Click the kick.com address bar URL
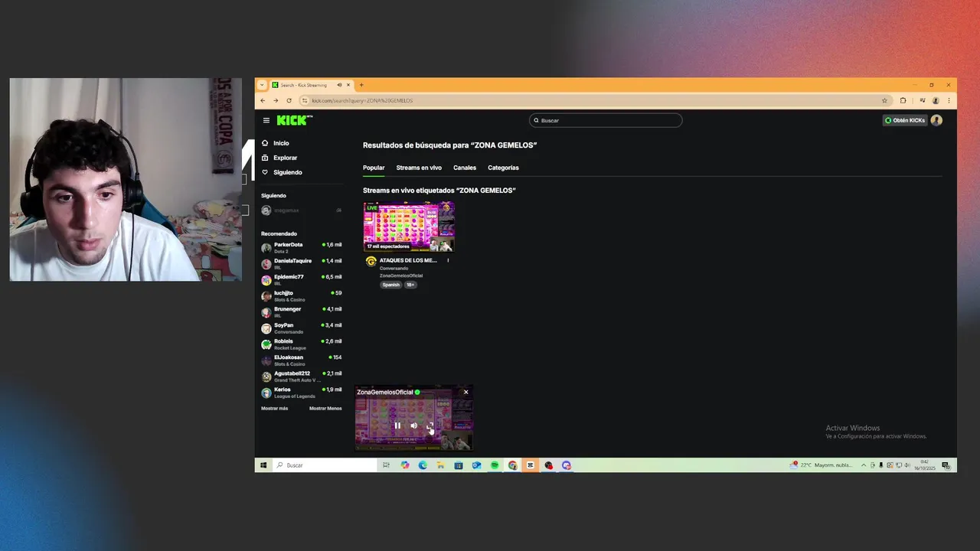Image resolution: width=980 pixels, height=551 pixels. 362,100
